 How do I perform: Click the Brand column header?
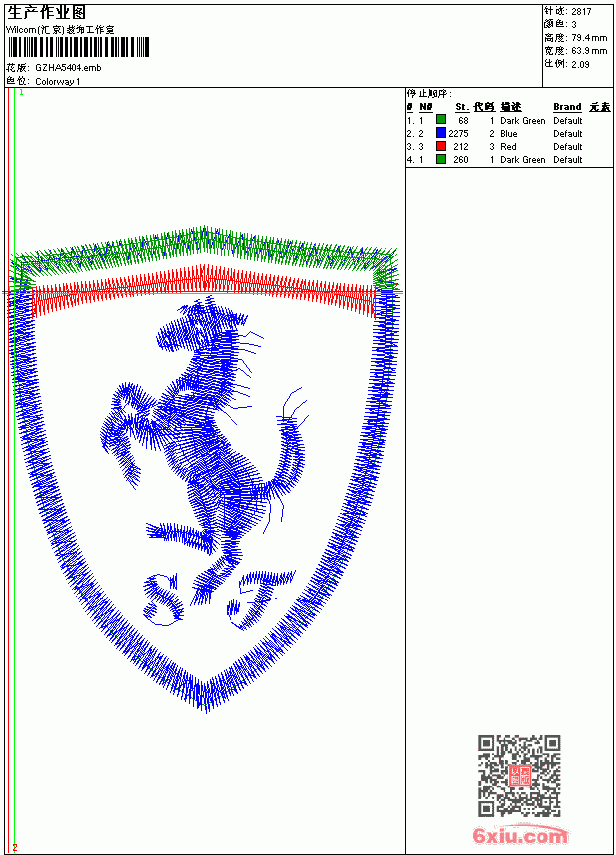tap(567, 107)
